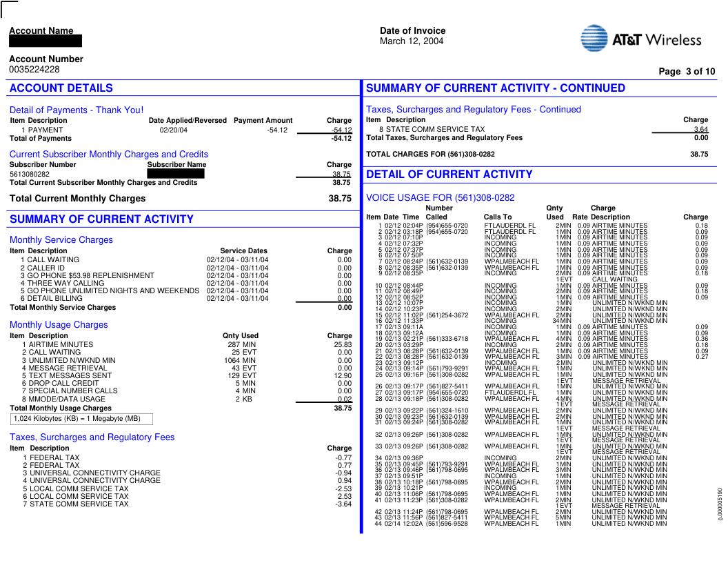Click the redacted box under Subscriber Name

pos(176,174)
